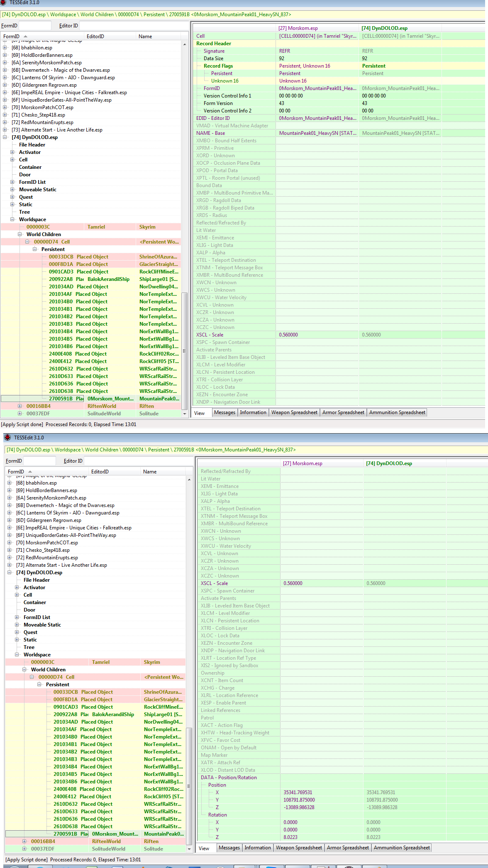Click the TES5Edit icon in upper title bar

coord(4,2)
